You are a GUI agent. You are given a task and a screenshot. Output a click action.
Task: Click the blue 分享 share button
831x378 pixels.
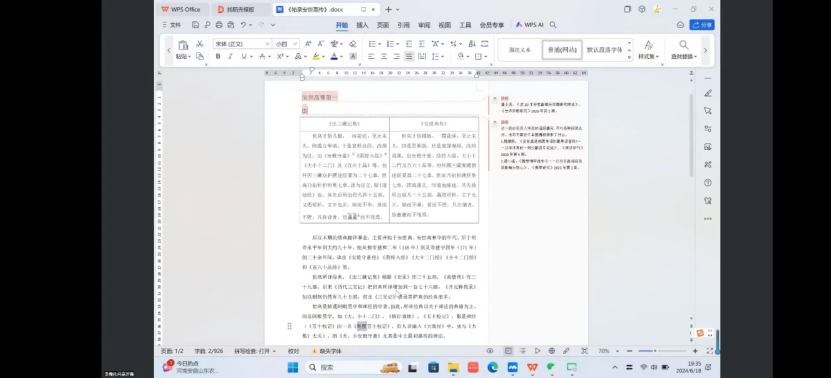(x=702, y=25)
